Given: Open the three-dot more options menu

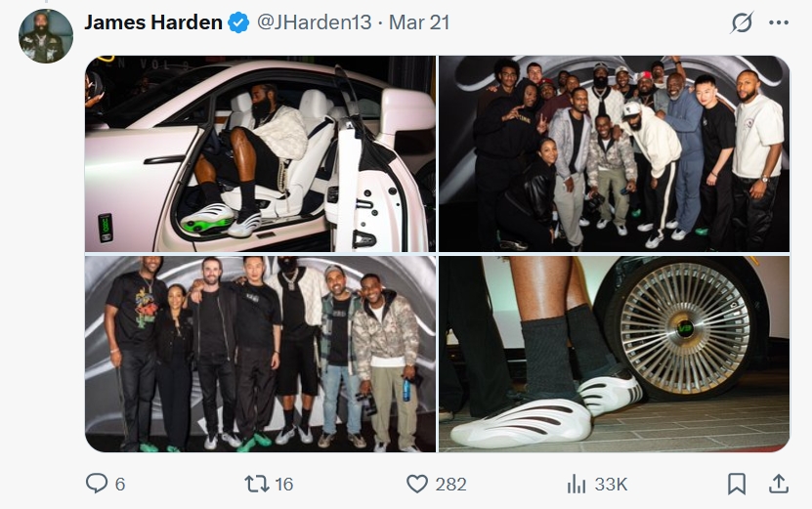Looking at the screenshot, I should 779,22.
